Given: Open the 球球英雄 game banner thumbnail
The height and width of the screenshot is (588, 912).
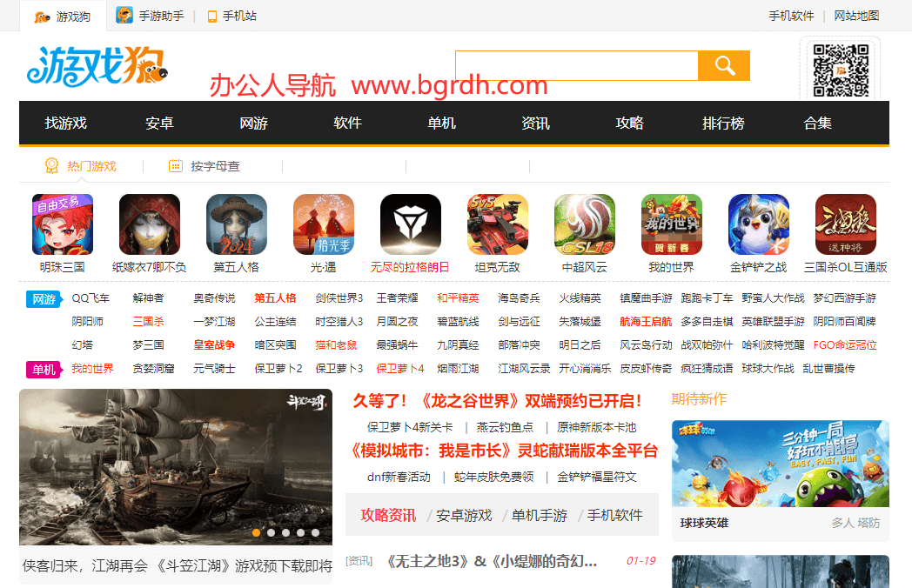Looking at the screenshot, I should point(781,464).
